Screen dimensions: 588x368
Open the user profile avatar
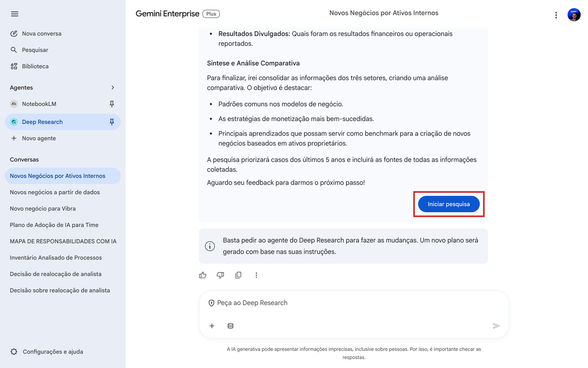574,15
